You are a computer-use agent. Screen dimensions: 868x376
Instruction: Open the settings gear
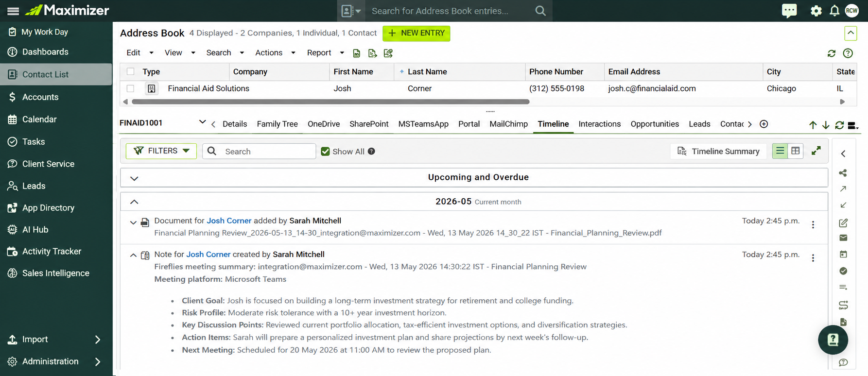816,11
